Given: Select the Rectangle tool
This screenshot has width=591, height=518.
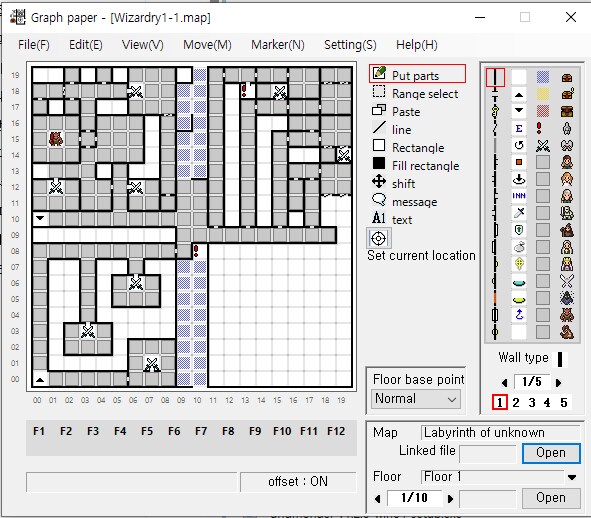Looking at the screenshot, I should pos(408,147).
